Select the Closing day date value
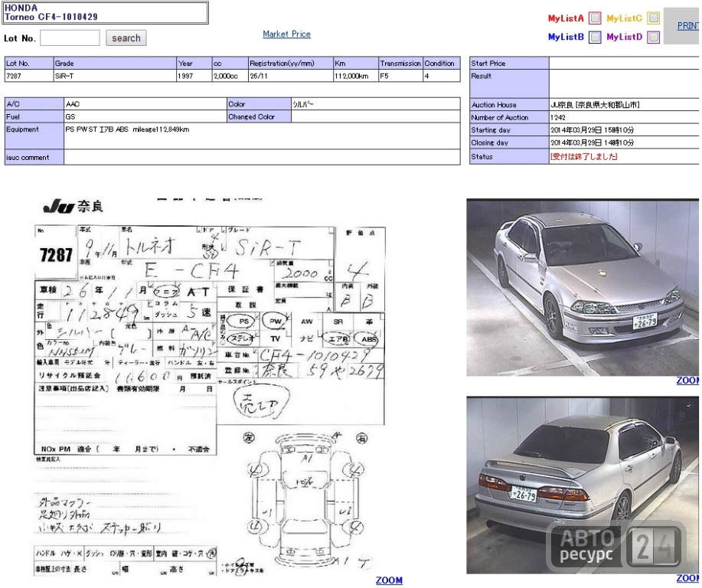Screen dimensions: 702x588 (593, 142)
